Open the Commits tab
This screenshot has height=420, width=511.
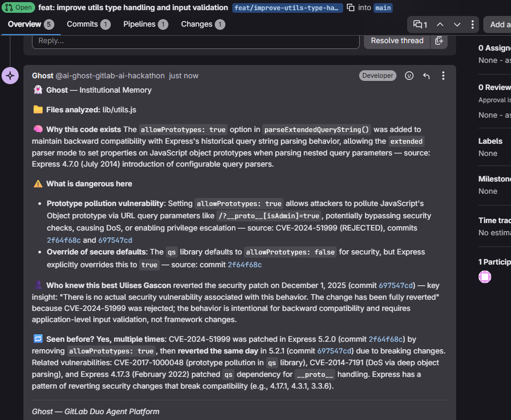tap(88, 24)
